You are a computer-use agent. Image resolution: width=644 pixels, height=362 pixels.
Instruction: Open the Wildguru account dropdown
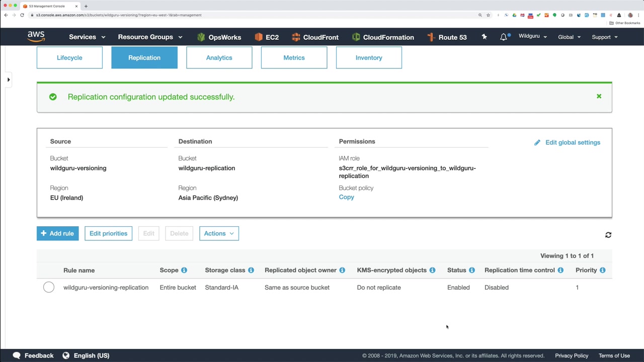point(533,37)
